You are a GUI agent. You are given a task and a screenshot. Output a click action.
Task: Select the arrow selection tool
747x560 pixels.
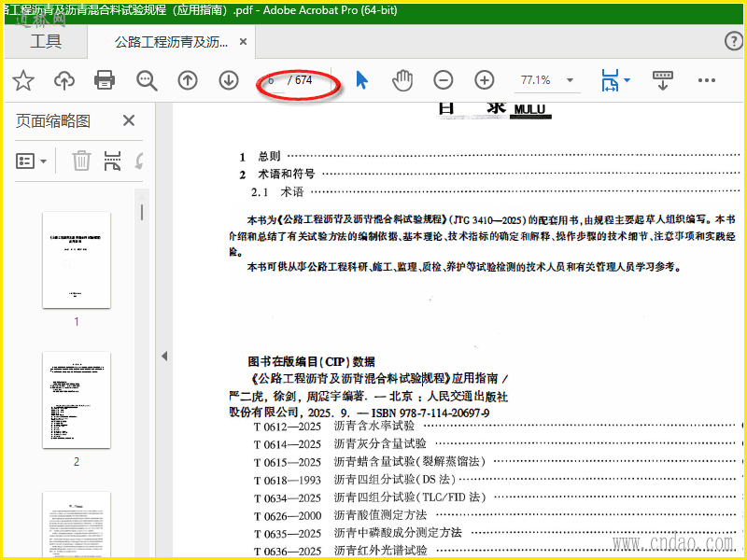362,80
